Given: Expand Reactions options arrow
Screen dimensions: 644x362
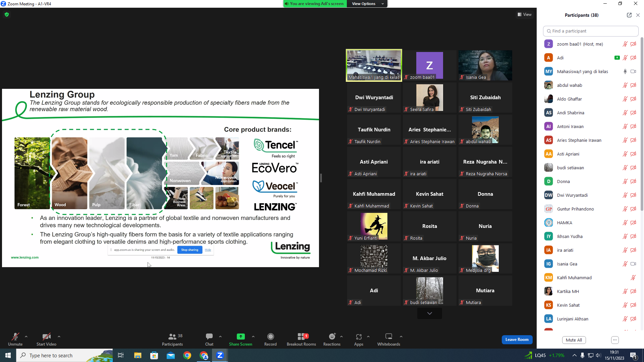Looking at the screenshot, I should tap(341, 337).
